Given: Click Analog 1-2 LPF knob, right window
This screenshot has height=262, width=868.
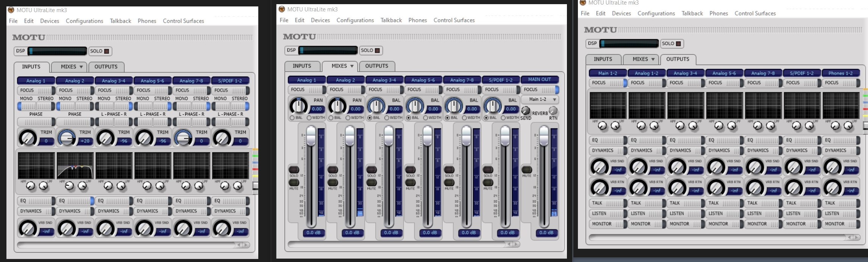Looking at the screenshot, I should pyautogui.click(x=654, y=126).
